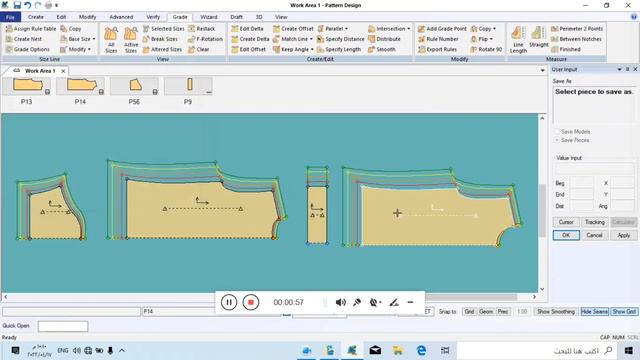
Task: Expand Parallel dropdown
Action: (x=347, y=29)
